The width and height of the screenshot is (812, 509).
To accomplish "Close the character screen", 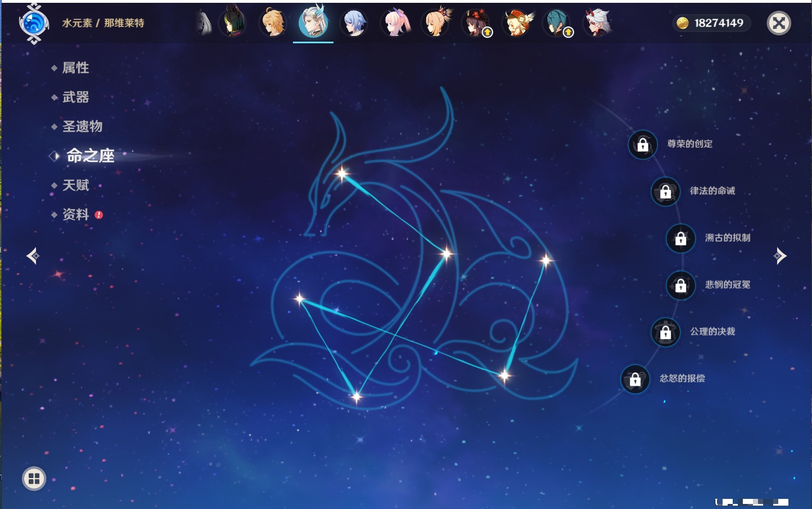I will (x=779, y=23).
